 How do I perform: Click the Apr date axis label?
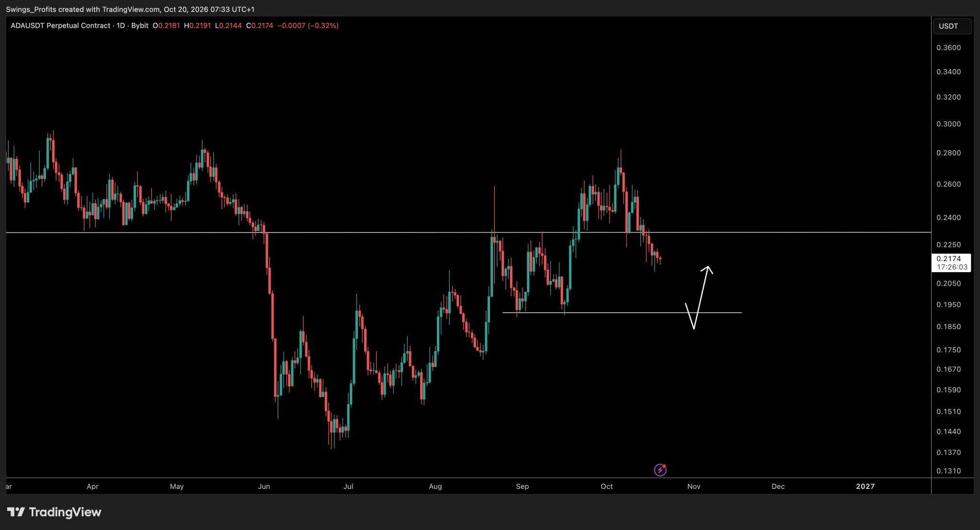point(92,486)
